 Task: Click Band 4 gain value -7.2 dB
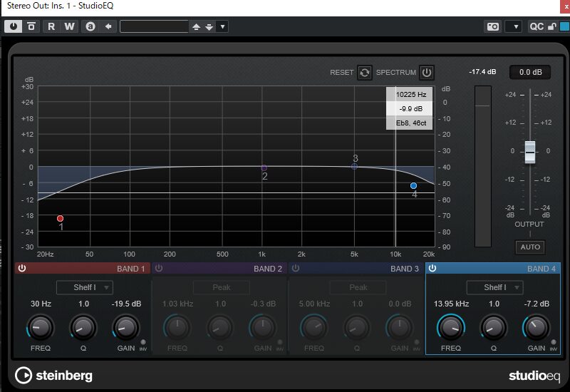pos(537,304)
